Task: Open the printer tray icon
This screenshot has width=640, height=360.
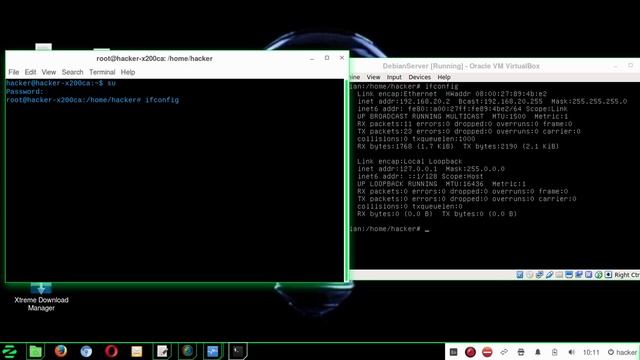Action: point(521,352)
